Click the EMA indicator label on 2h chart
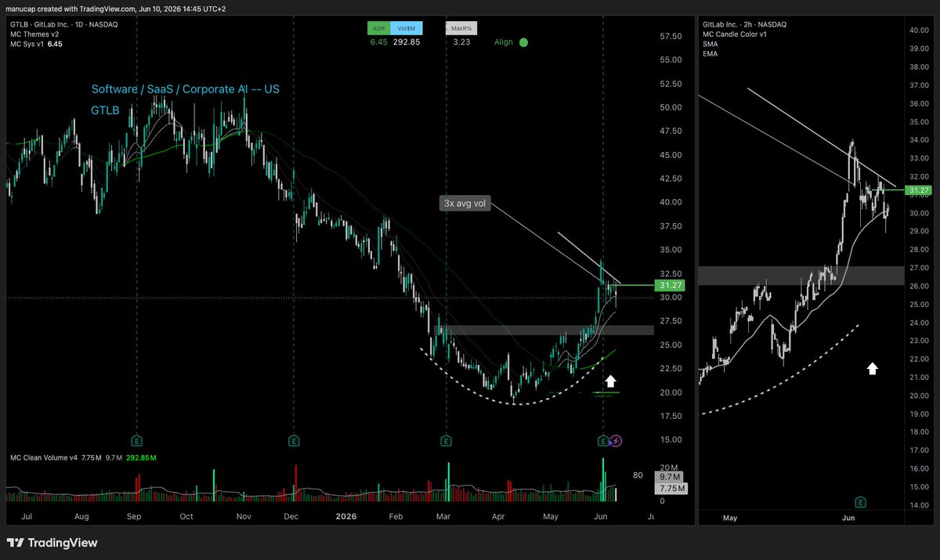940x560 pixels. point(710,54)
